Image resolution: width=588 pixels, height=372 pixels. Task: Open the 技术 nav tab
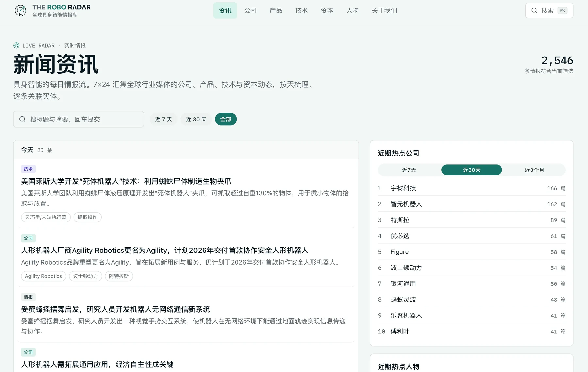[302, 10]
